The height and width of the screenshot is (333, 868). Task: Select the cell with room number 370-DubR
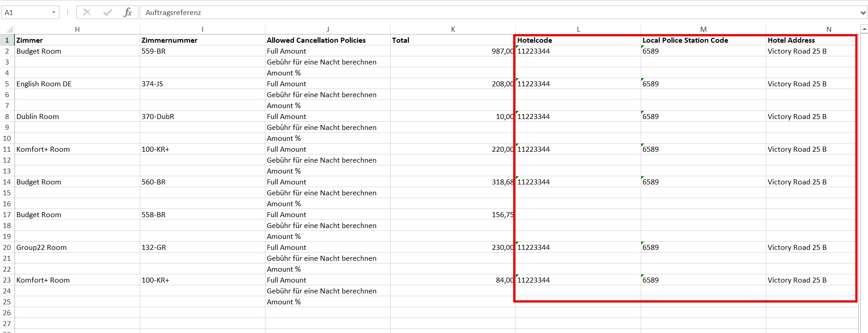[x=158, y=117]
